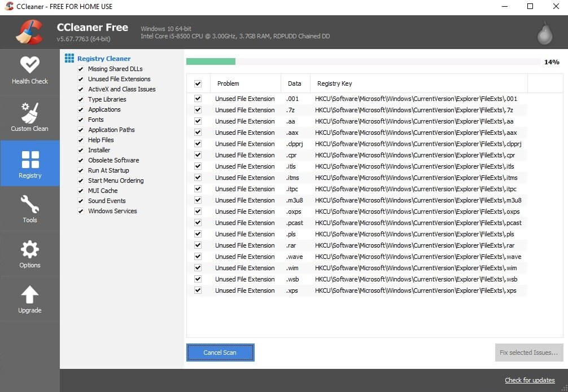The height and width of the screenshot is (392, 568).
Task: Uncheck the .rar Unused File Extension result
Action: [198, 245]
